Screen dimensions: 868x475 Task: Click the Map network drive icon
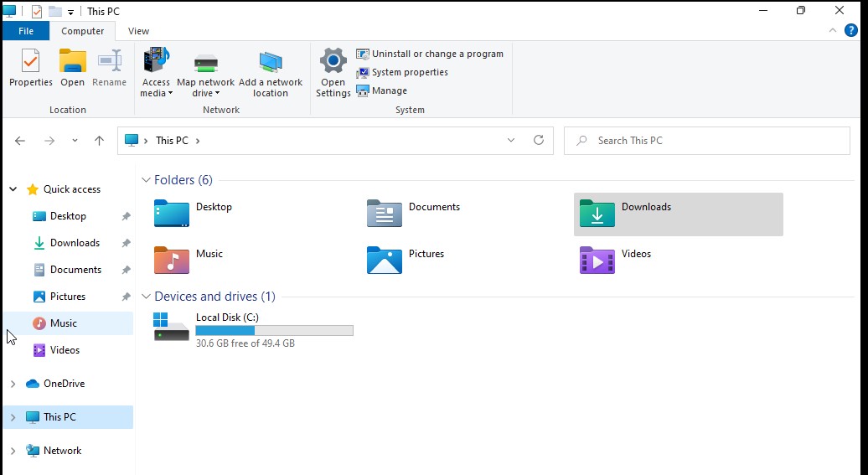[x=205, y=63]
